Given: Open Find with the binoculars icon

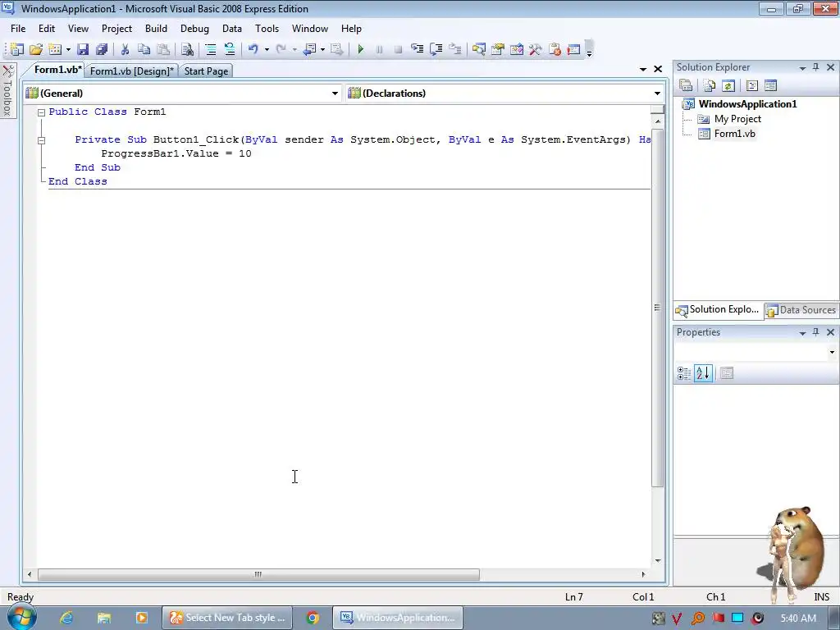Looking at the screenshot, I should pos(187,49).
